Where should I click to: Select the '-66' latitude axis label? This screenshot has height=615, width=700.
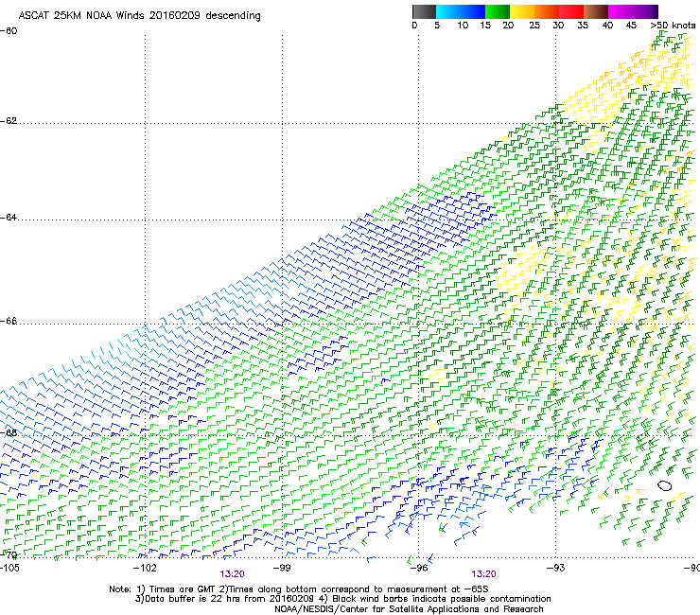click(x=9, y=321)
